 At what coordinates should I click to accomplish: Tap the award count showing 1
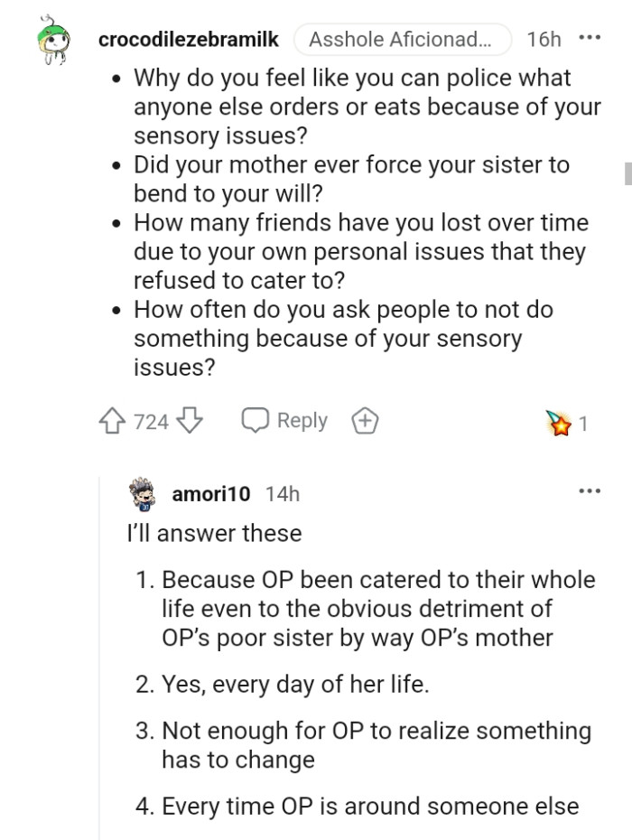(x=584, y=423)
